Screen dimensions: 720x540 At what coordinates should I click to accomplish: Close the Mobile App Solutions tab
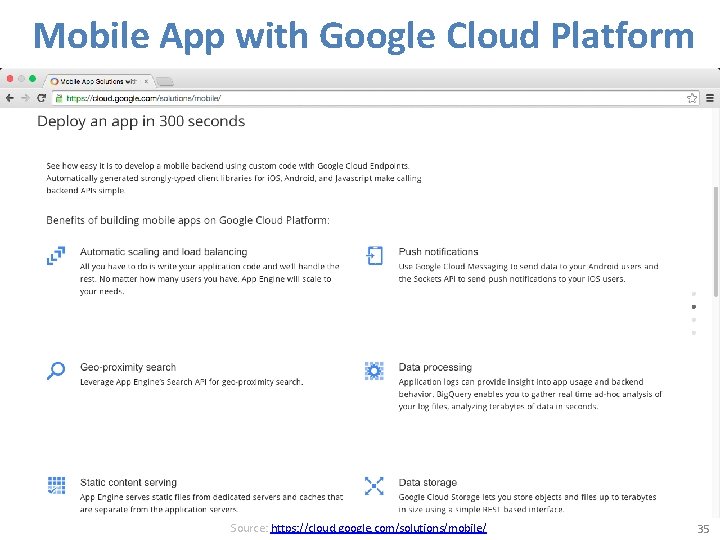click(146, 81)
